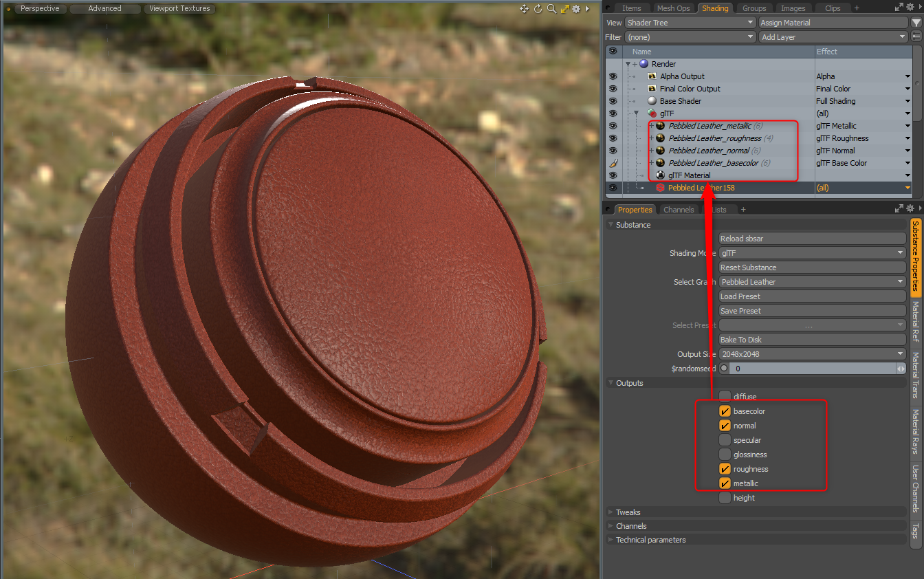924x579 pixels.
Task: Click the viewport Fit/maximize arrows icon
Action: tap(565, 9)
